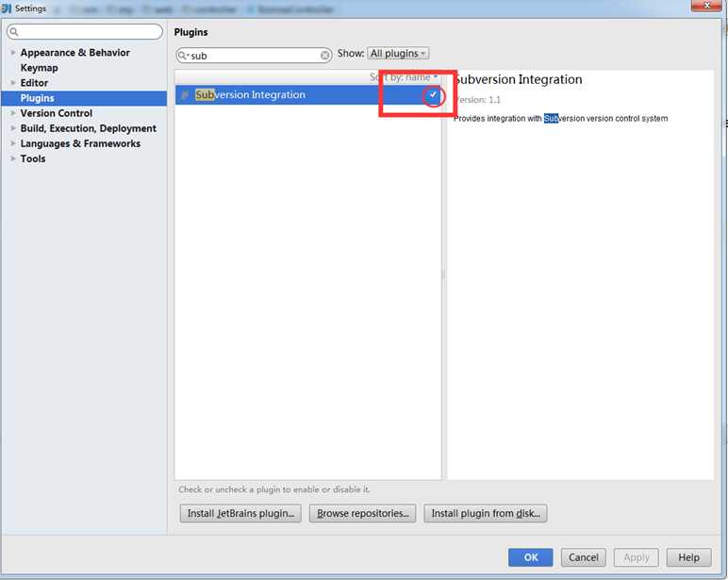The width and height of the screenshot is (728, 580).
Task: Select Plugins in settings tree
Action: click(84, 98)
